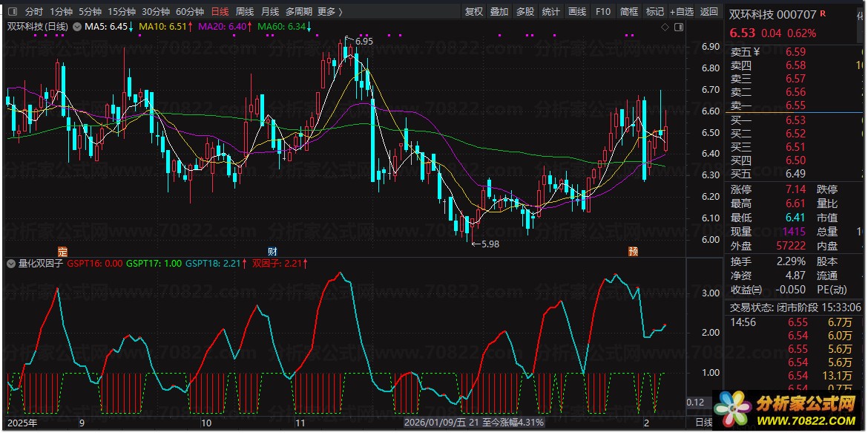The width and height of the screenshot is (868, 433).
Task: Open the F10 company info
Action: (603, 12)
